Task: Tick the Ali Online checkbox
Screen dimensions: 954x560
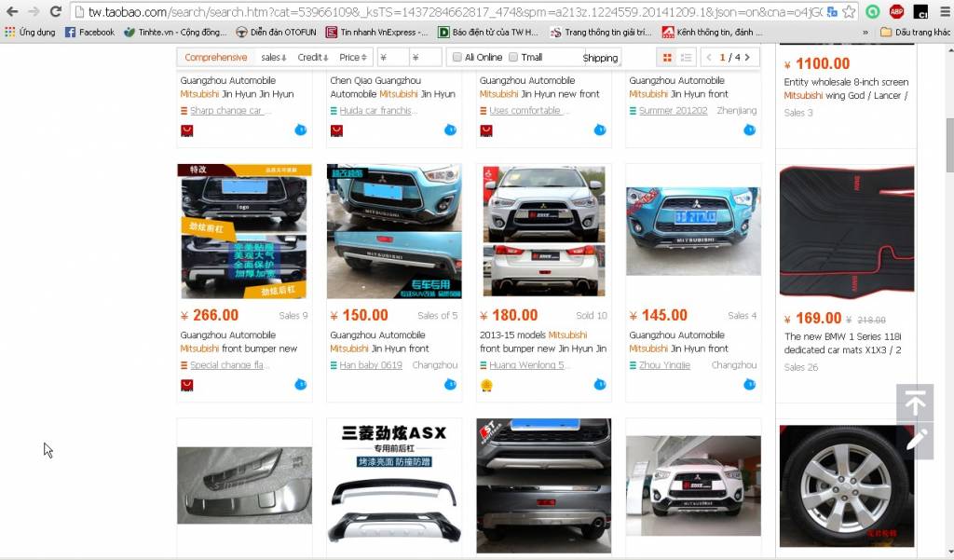Action: (x=457, y=57)
